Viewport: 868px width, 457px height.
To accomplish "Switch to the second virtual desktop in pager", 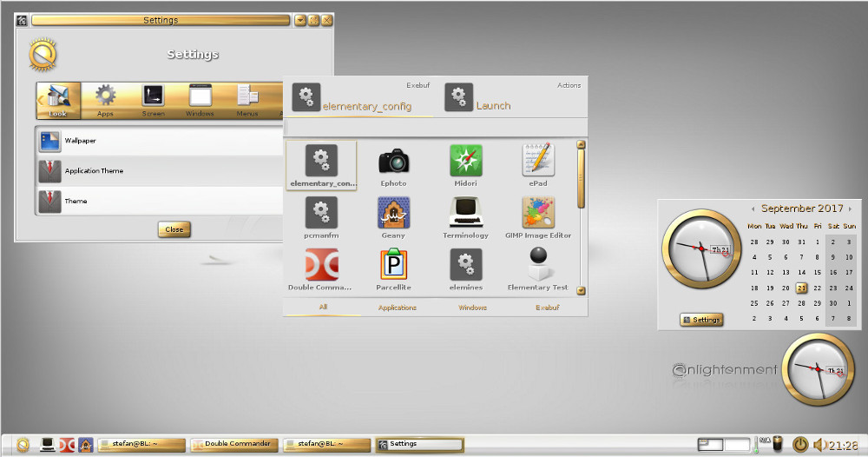I will tap(736, 444).
